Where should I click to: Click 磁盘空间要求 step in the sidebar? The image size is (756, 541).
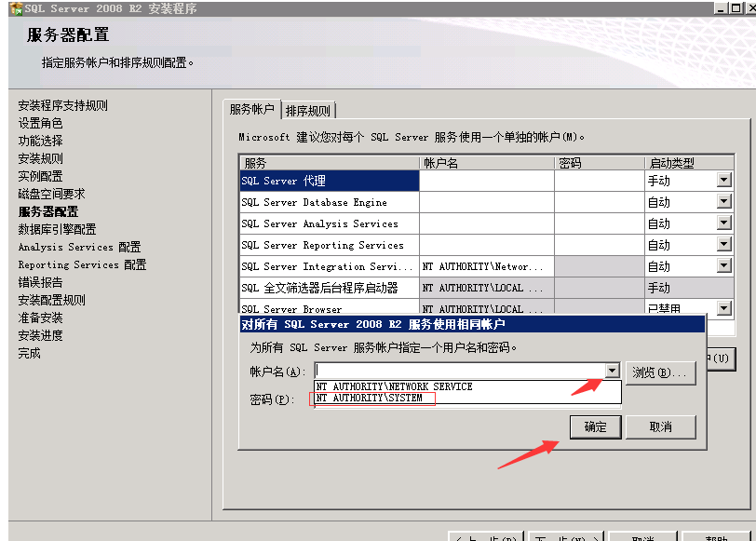click(x=51, y=194)
